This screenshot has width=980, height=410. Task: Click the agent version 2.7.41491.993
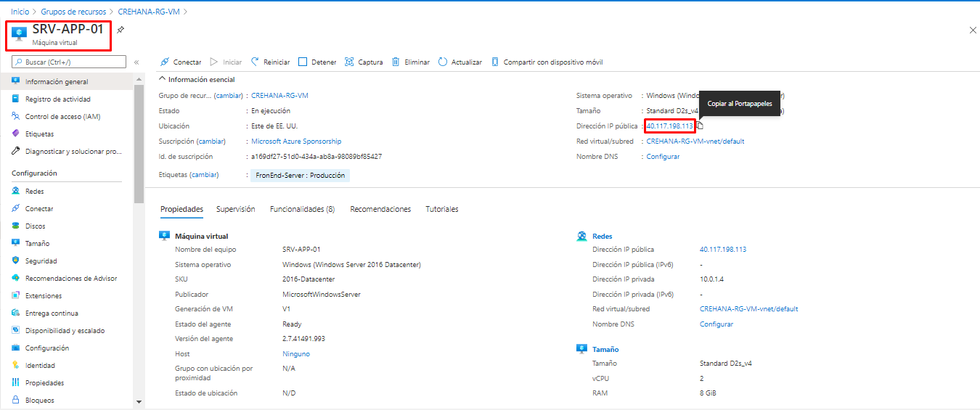point(304,339)
